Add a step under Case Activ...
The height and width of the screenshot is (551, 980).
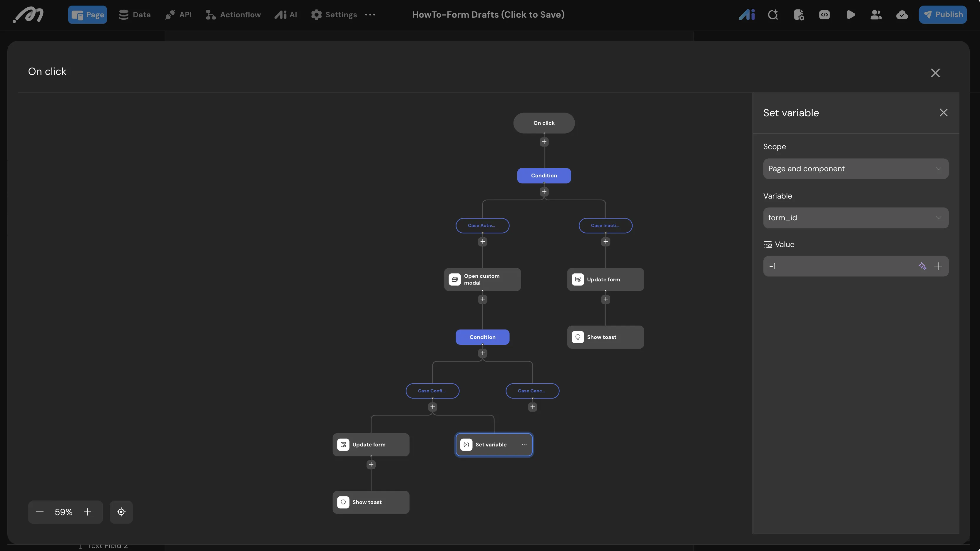(482, 241)
